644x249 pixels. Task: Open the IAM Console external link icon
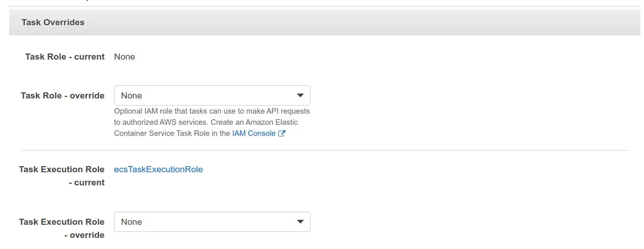282,134
